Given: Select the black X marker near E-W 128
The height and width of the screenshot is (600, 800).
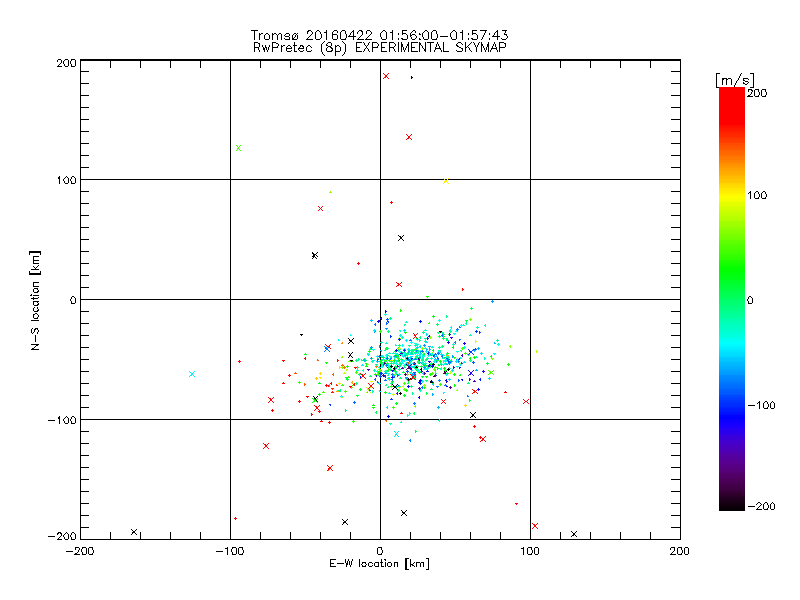Looking at the screenshot, I should (574, 534).
